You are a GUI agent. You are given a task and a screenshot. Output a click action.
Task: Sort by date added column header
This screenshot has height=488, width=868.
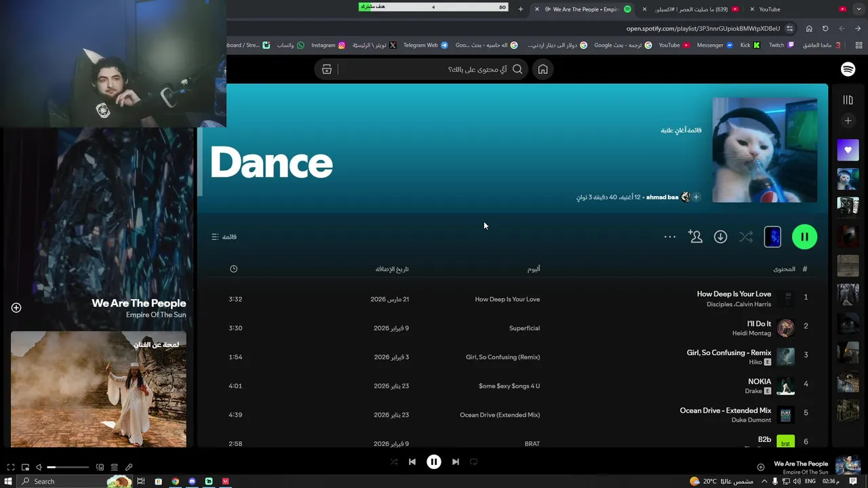click(392, 269)
